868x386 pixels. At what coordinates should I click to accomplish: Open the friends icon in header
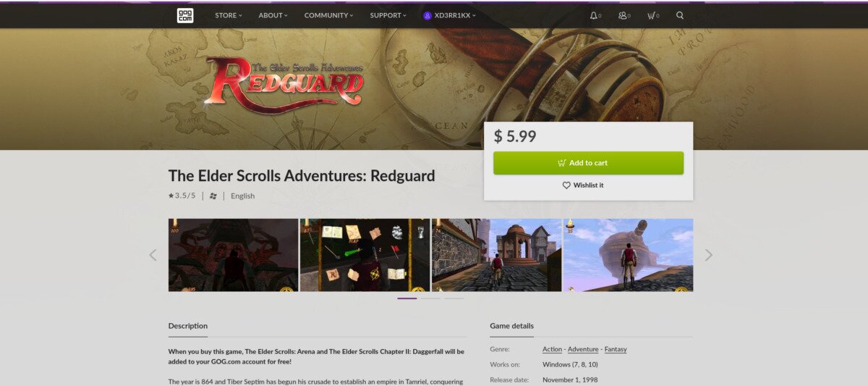[x=622, y=15]
